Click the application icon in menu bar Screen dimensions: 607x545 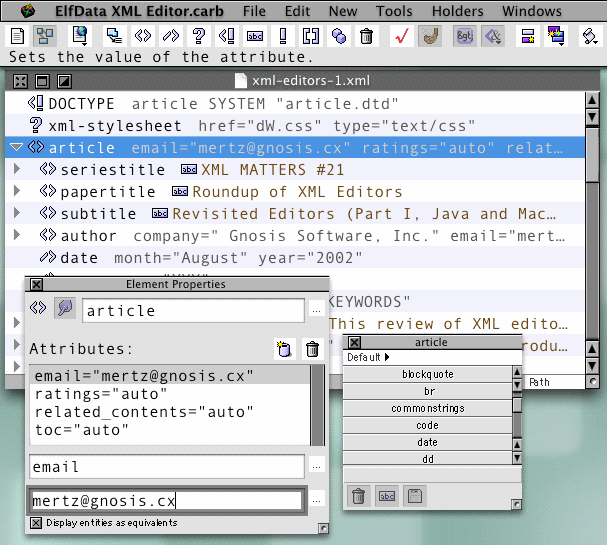coord(28,11)
